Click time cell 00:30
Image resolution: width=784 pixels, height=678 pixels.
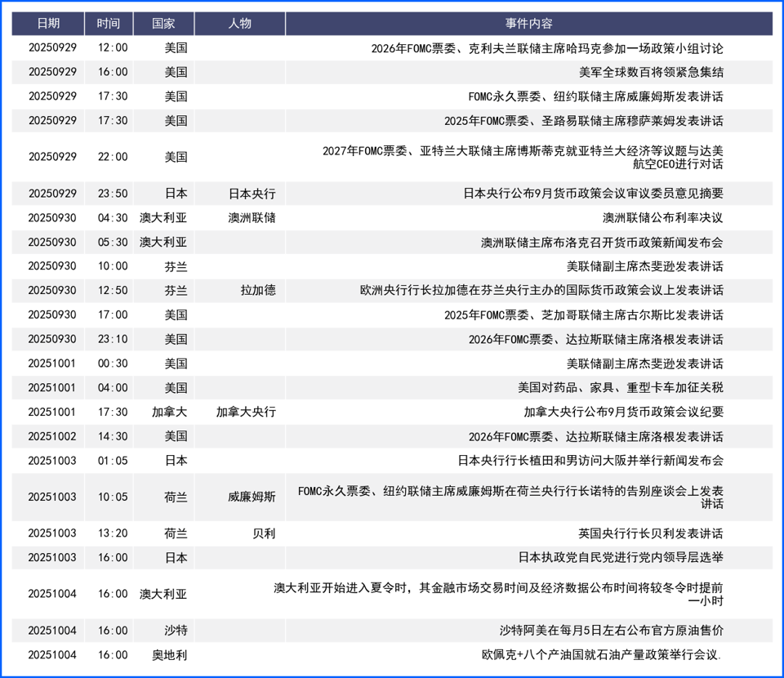click(113, 364)
